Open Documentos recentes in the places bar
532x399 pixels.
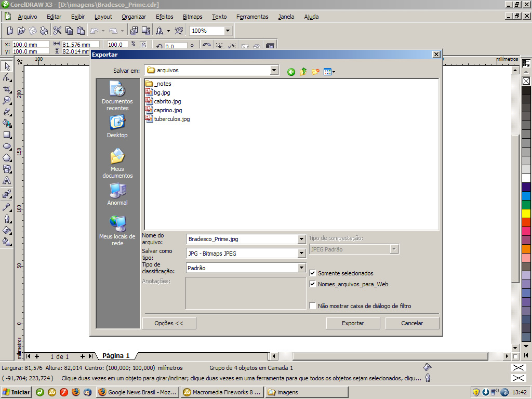(x=117, y=96)
